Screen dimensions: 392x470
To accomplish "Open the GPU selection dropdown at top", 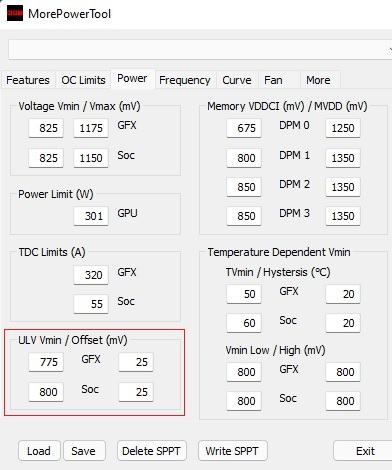I will 200,49.
